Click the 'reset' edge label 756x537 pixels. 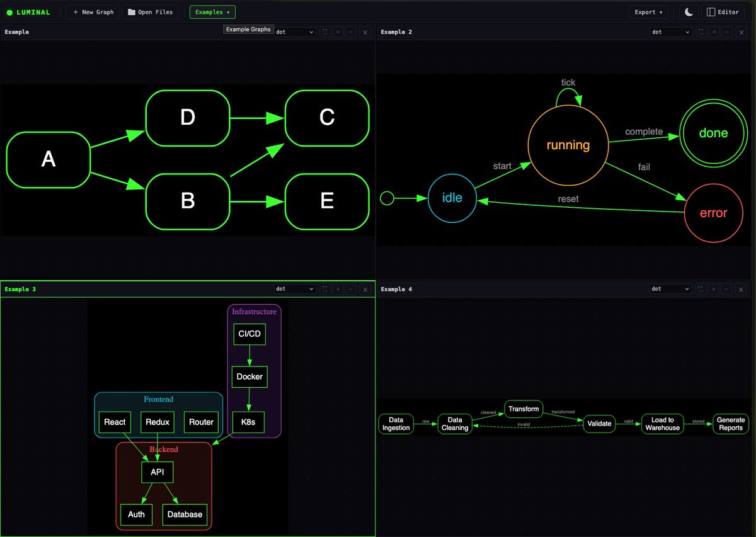point(568,199)
